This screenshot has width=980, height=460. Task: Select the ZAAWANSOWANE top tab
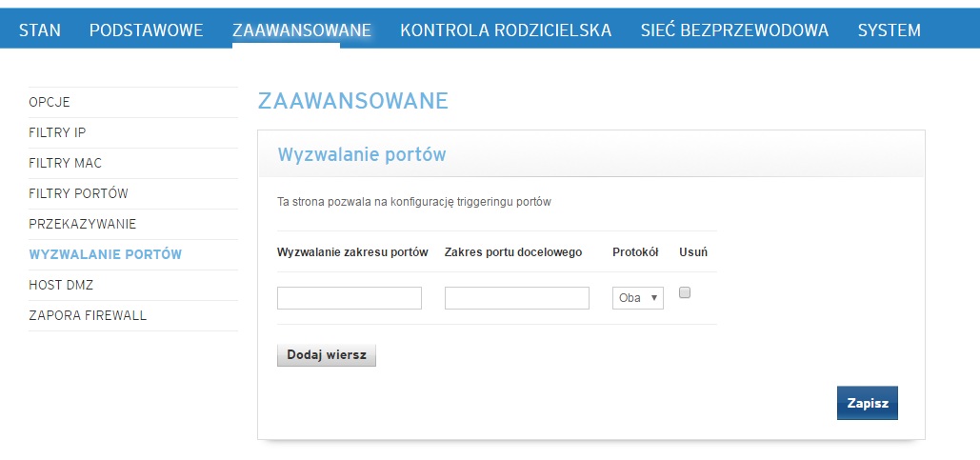(302, 30)
